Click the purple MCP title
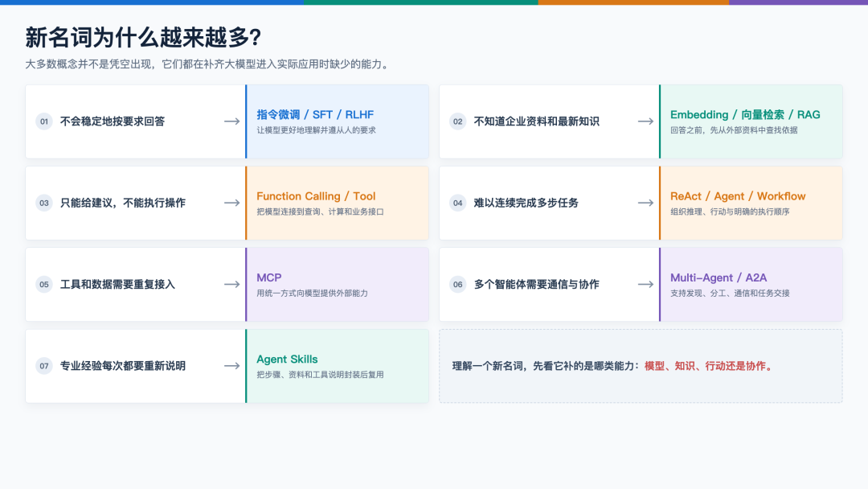This screenshot has height=489, width=868. pyautogui.click(x=269, y=277)
